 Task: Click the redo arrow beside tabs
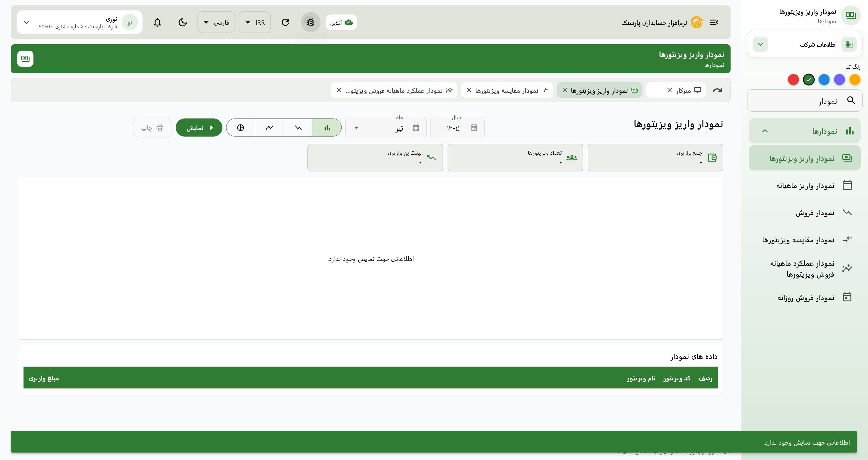click(x=717, y=90)
